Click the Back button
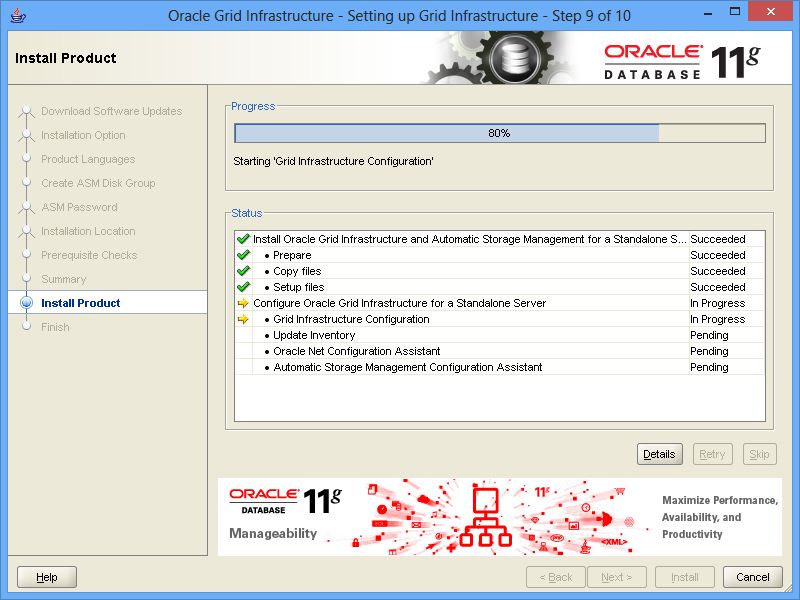The image size is (800, 600). [556, 577]
